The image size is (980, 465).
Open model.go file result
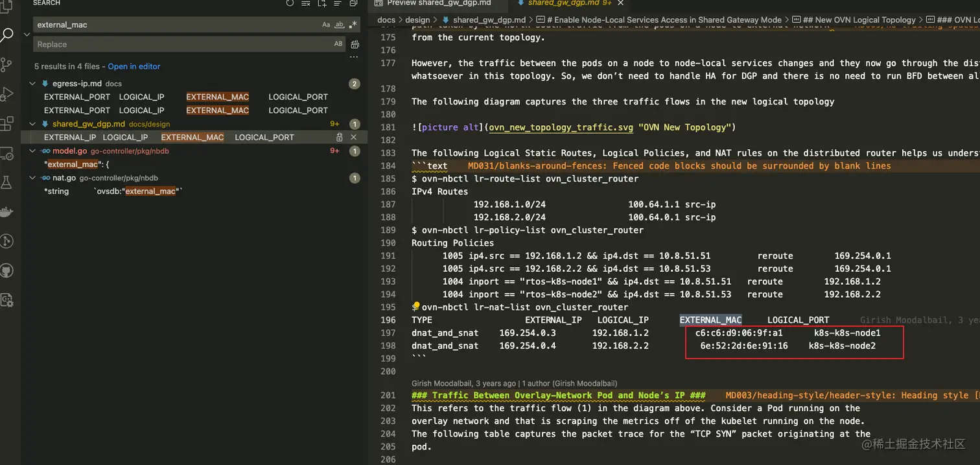click(69, 151)
